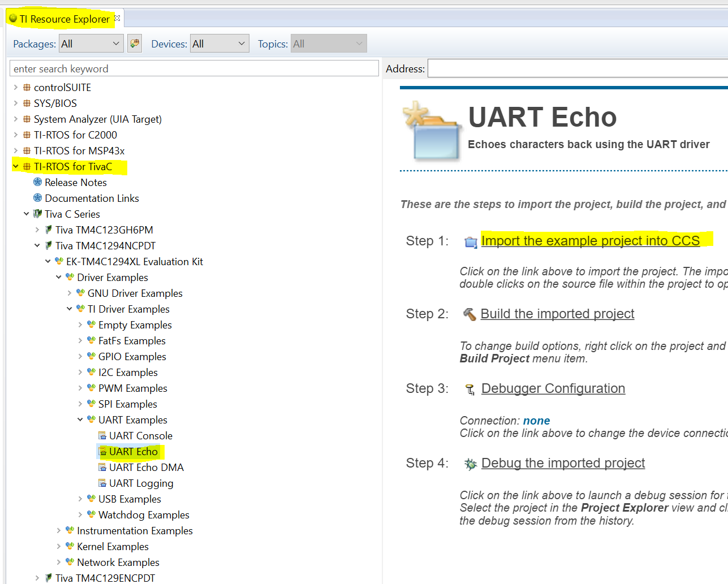Click the Debugger Configuration link

[553, 388]
